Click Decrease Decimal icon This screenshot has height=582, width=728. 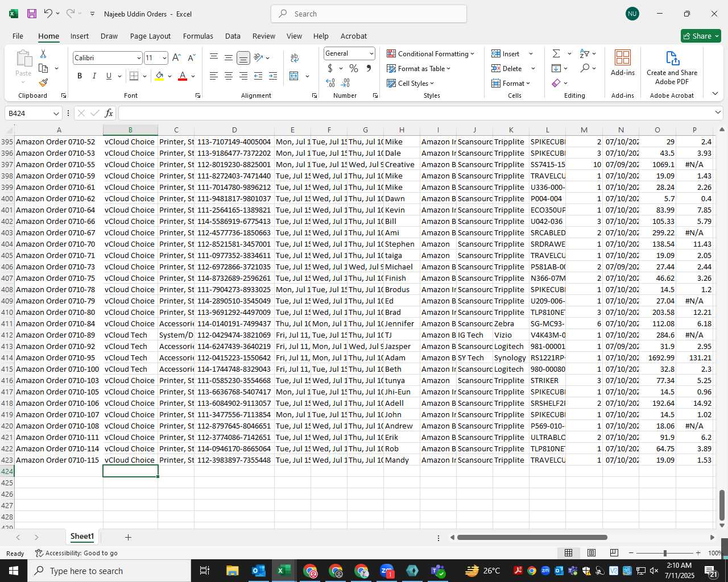pos(345,83)
